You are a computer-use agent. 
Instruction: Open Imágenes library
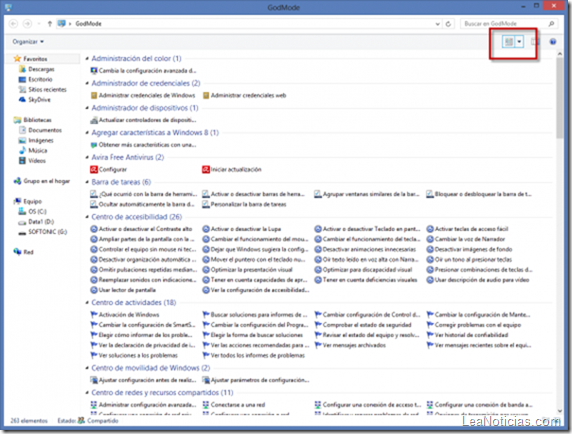pyautogui.click(x=36, y=140)
